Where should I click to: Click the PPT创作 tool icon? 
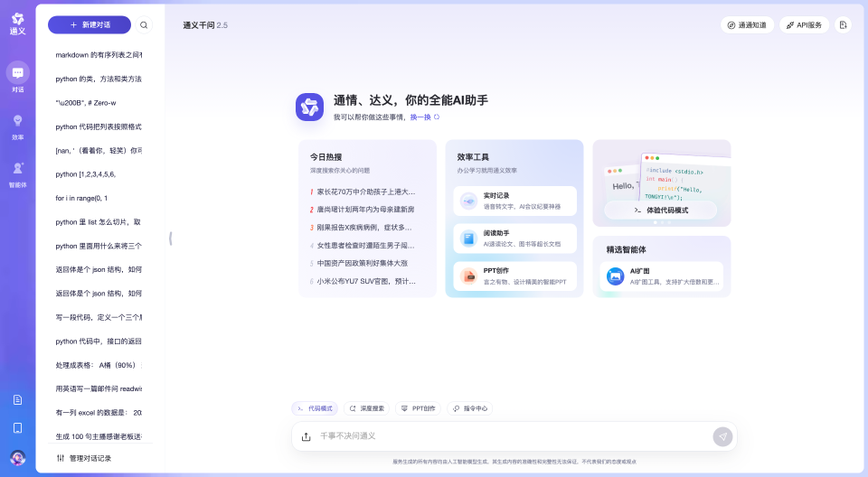point(469,276)
